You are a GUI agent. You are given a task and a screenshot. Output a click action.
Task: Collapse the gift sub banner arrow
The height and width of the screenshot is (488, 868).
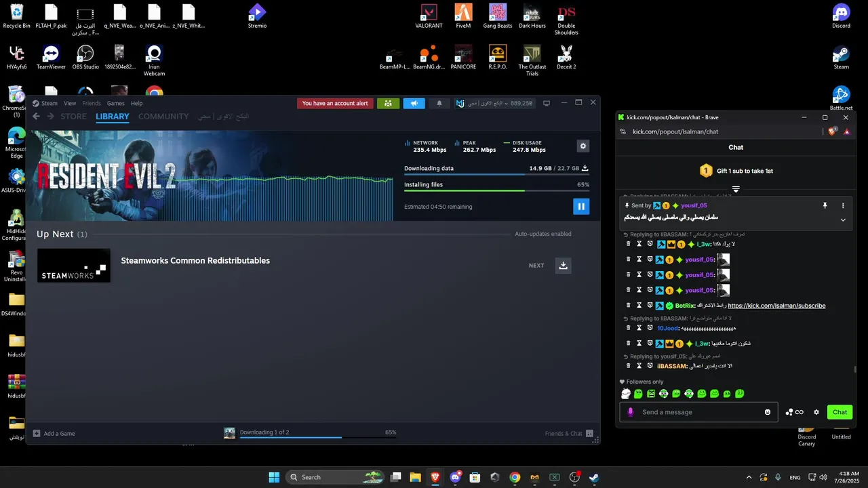[736, 189]
